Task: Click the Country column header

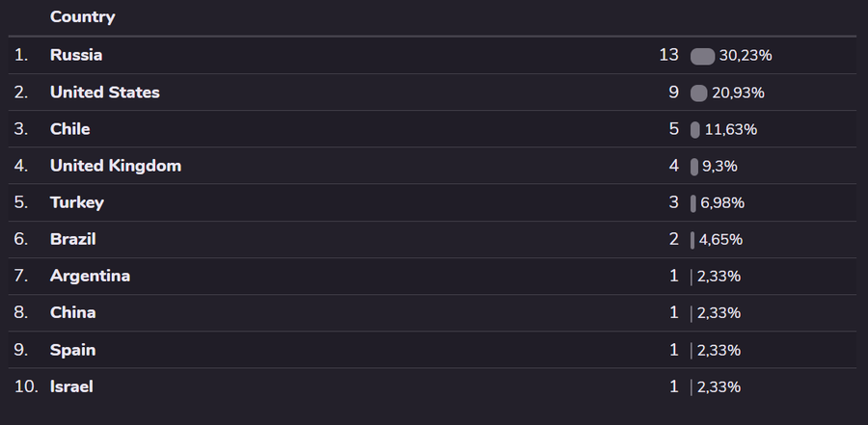Action: click(82, 17)
